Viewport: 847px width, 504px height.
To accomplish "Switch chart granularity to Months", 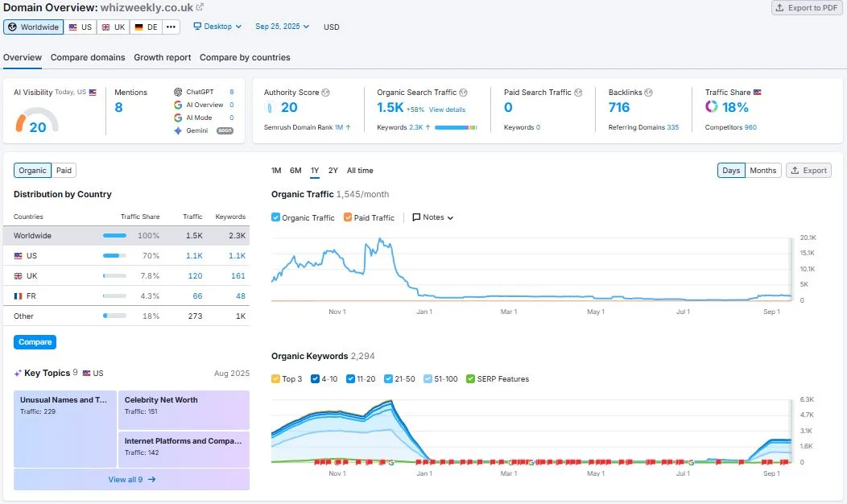I will coord(762,171).
